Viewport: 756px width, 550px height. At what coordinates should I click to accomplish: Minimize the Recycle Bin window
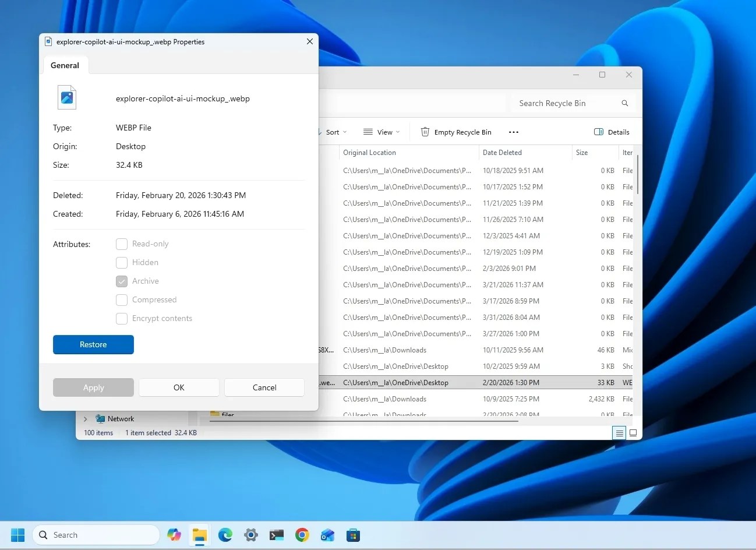point(576,75)
